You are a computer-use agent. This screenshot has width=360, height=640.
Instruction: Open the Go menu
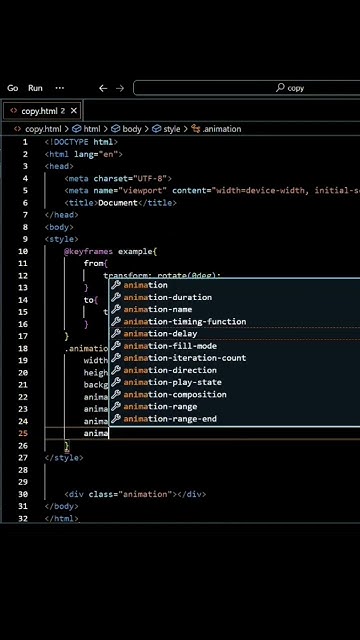(x=13, y=88)
